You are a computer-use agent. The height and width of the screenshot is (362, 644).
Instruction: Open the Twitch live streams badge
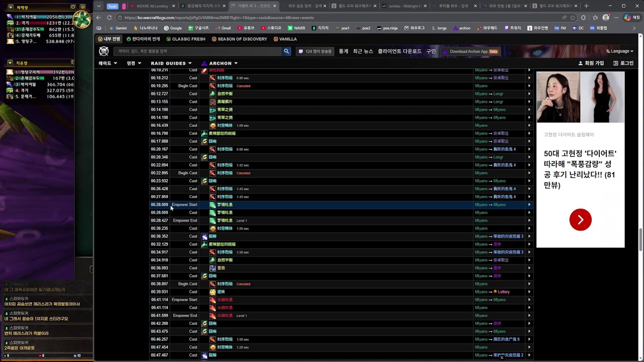tap(315, 51)
